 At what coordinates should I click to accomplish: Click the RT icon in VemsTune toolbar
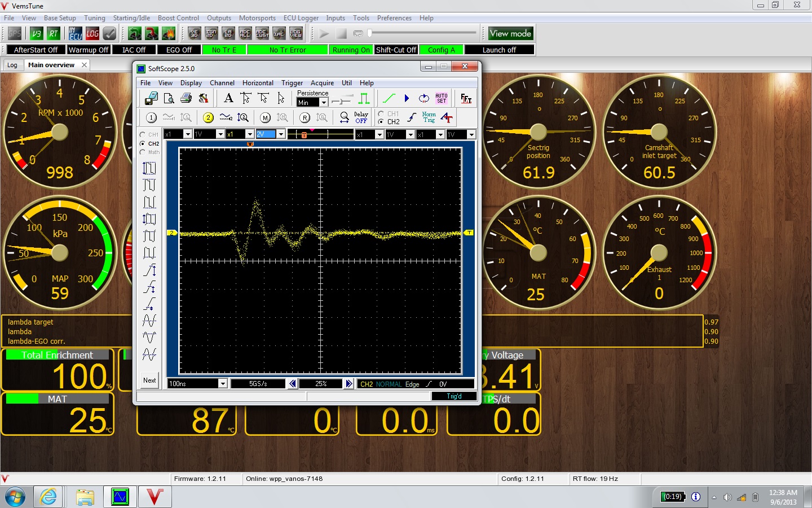click(x=53, y=33)
